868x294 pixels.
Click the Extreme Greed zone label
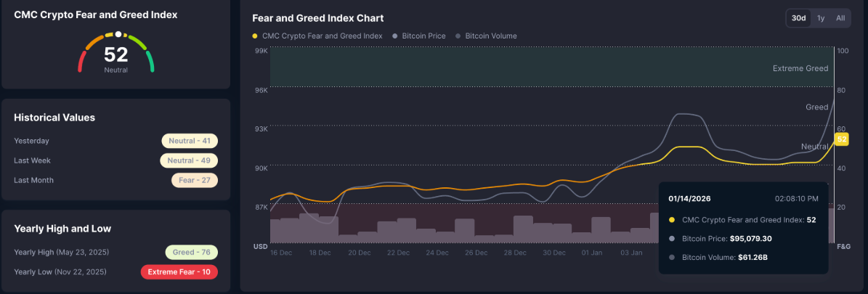tap(800, 68)
